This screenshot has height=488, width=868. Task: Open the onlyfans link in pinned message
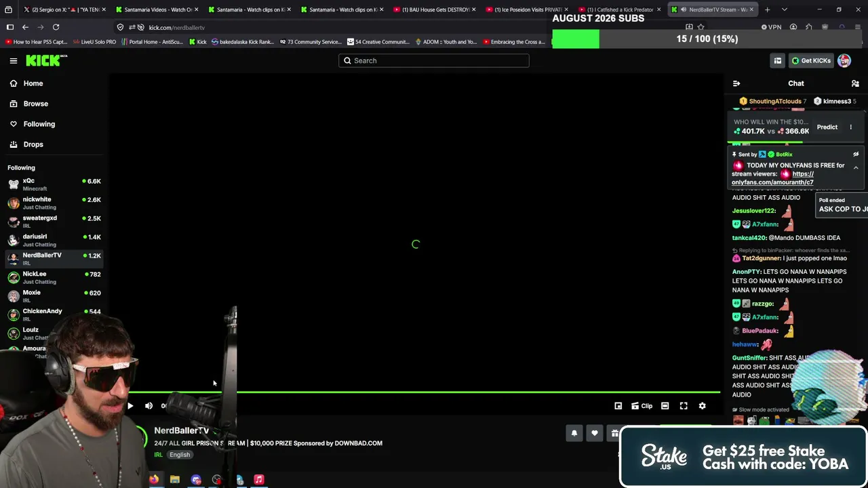click(772, 178)
